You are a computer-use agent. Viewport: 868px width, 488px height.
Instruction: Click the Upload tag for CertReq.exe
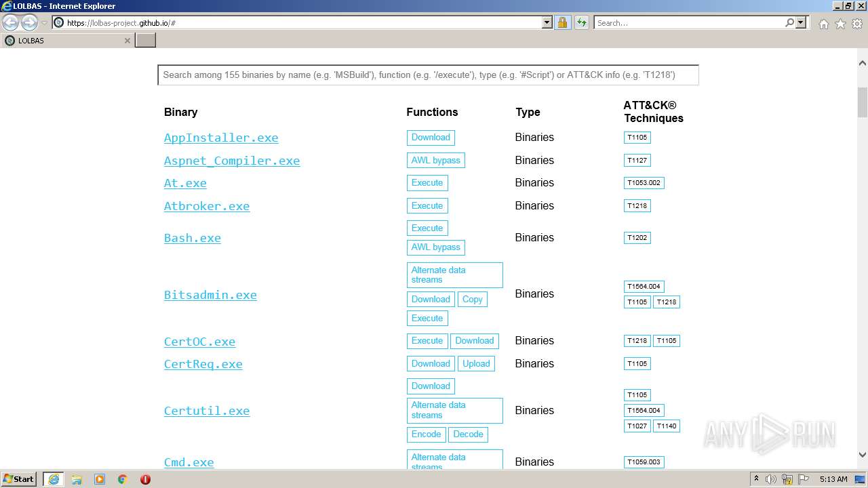click(476, 364)
